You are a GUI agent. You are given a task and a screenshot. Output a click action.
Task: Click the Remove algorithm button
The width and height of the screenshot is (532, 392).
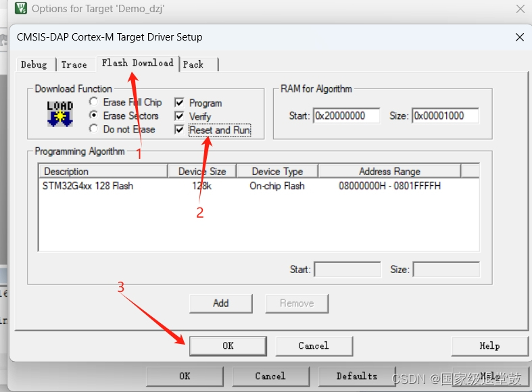tap(297, 303)
